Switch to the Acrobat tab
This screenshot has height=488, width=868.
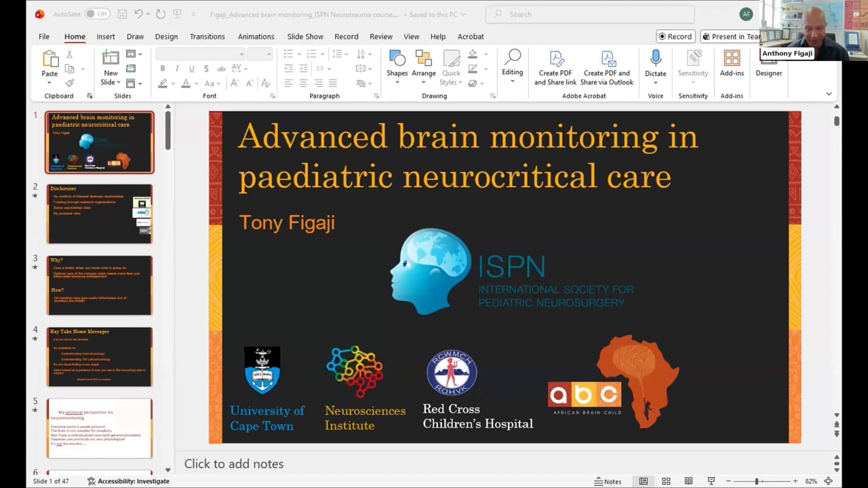[471, 37]
